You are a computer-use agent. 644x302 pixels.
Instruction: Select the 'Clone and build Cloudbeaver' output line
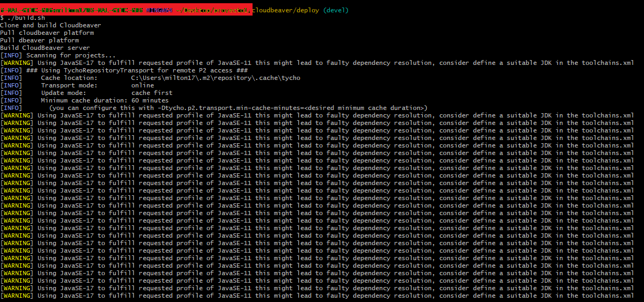click(50, 25)
